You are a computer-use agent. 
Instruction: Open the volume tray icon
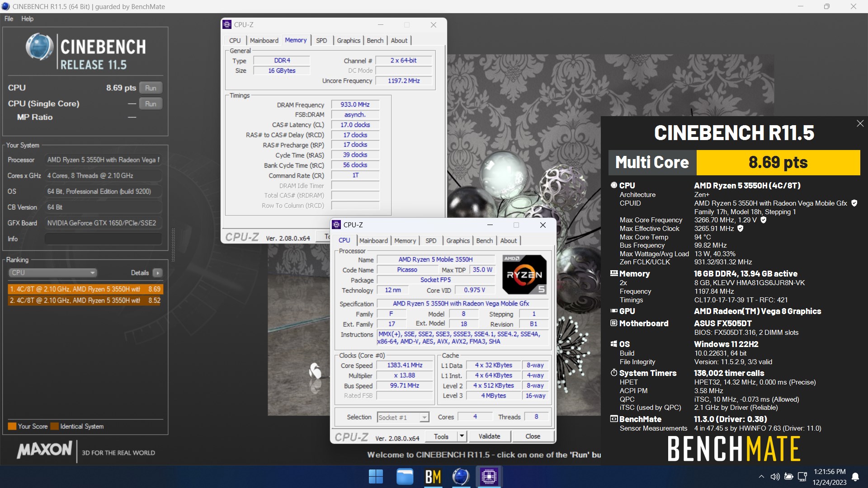click(x=775, y=477)
